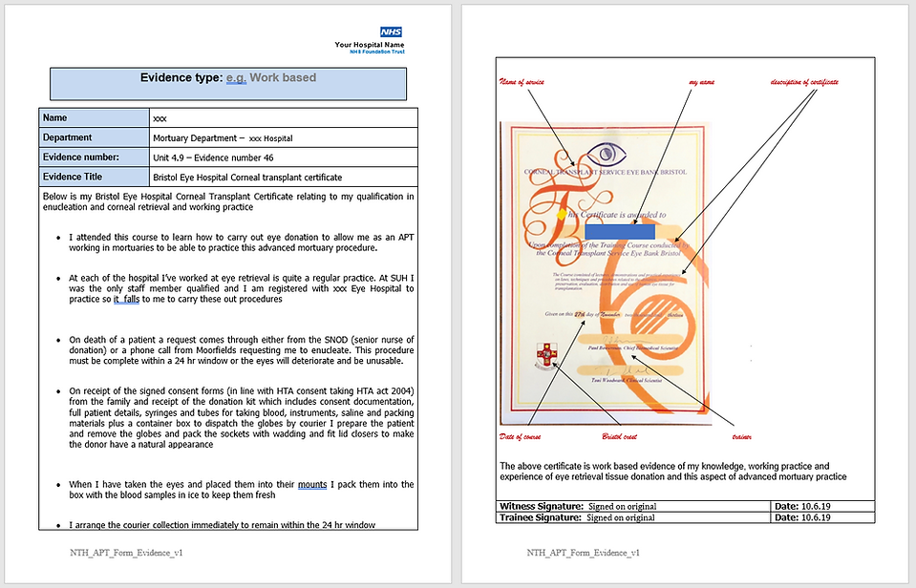The height and width of the screenshot is (588, 916).
Task: Click 'Bristol Eye Hospital Corneal transplant certificate' title cell
Action: coord(284,177)
